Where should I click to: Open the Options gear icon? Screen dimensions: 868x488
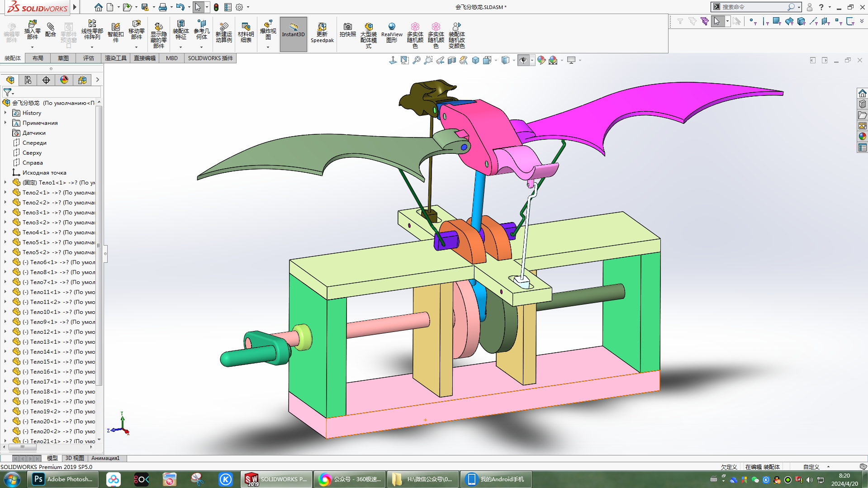point(239,7)
